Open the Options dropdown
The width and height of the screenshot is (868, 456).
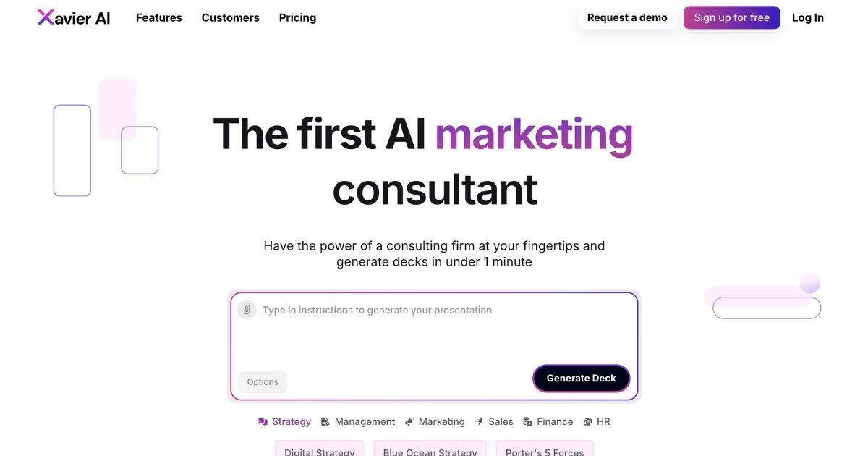[263, 382]
